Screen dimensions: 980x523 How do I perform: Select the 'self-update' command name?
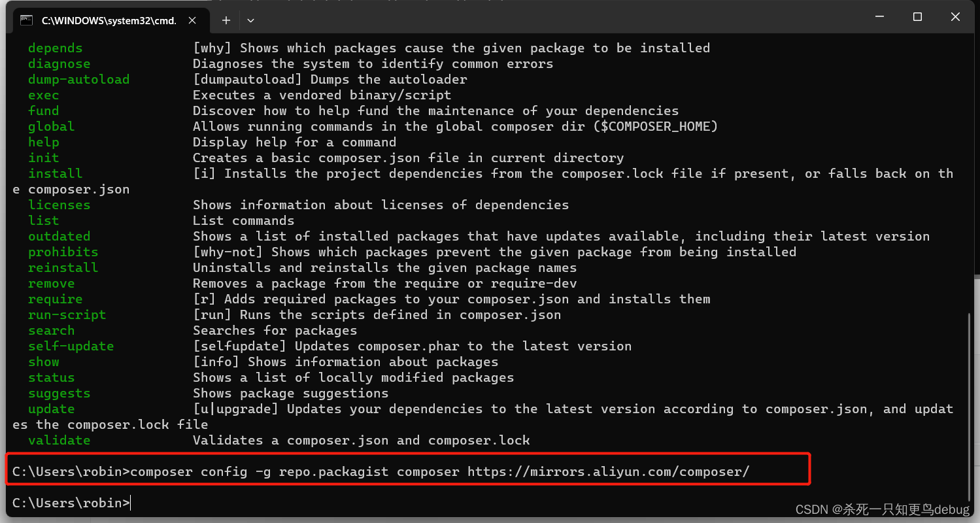(x=70, y=346)
